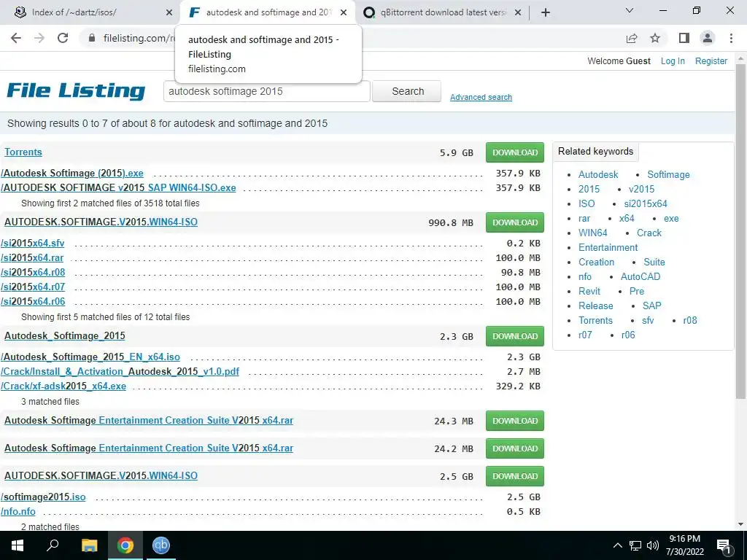Click DOWNLOAD for the 990.8 MB result

point(514,222)
